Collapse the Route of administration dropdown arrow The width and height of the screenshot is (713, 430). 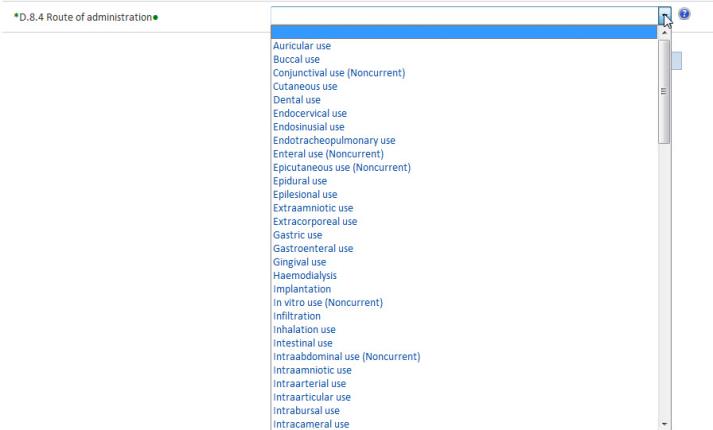pos(664,14)
